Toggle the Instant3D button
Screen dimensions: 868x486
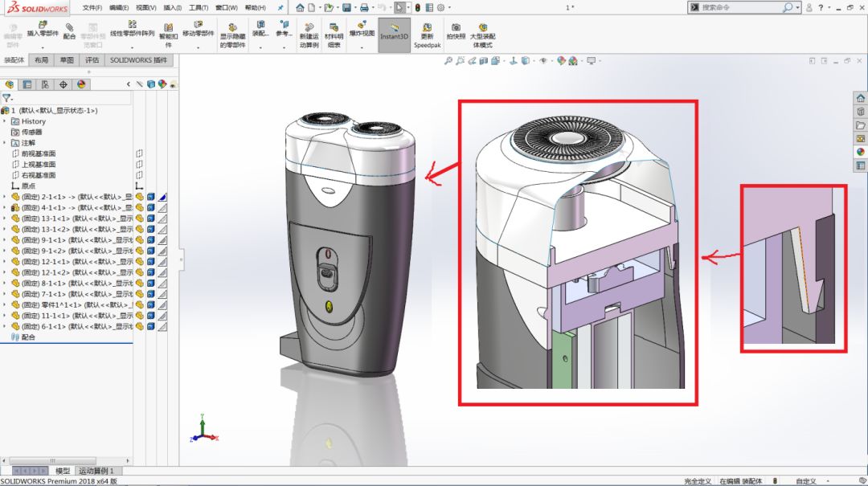click(x=394, y=35)
